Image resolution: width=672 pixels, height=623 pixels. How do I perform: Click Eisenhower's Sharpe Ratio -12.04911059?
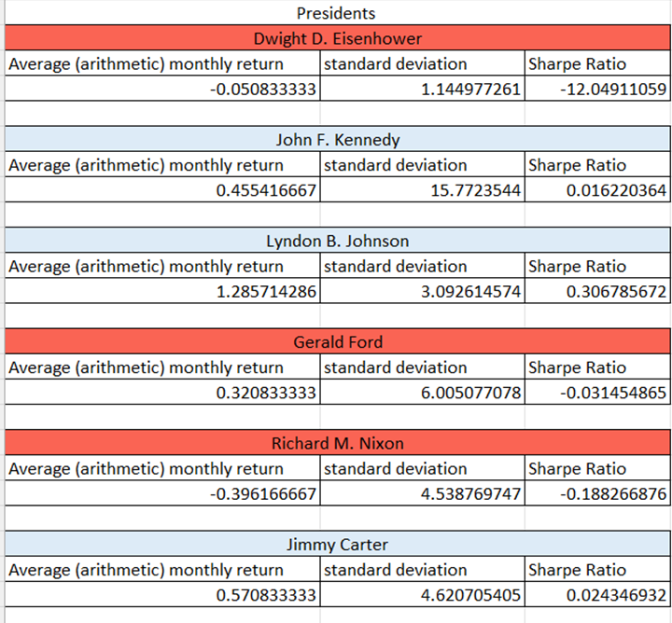(x=597, y=89)
